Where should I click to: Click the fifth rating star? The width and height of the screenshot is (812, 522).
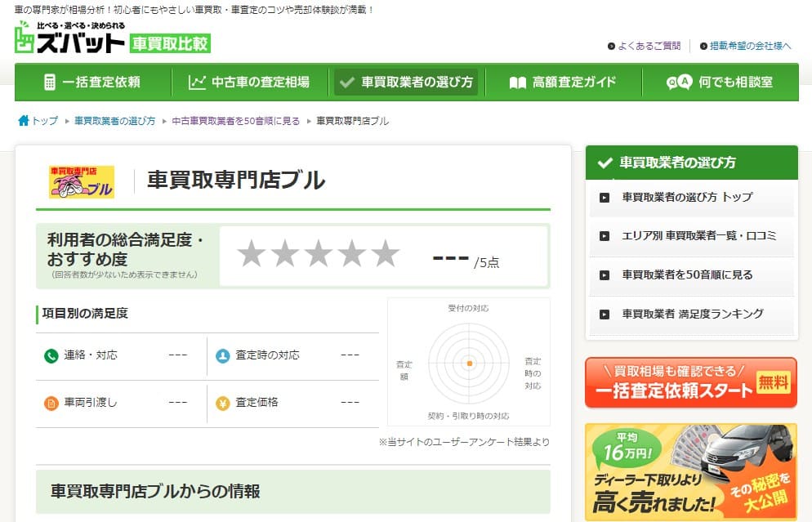[x=385, y=254]
